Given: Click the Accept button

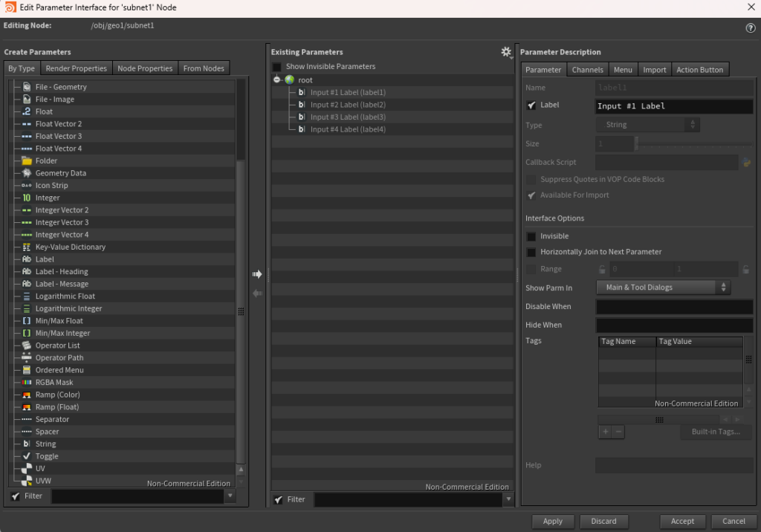Looking at the screenshot, I should 682,521.
